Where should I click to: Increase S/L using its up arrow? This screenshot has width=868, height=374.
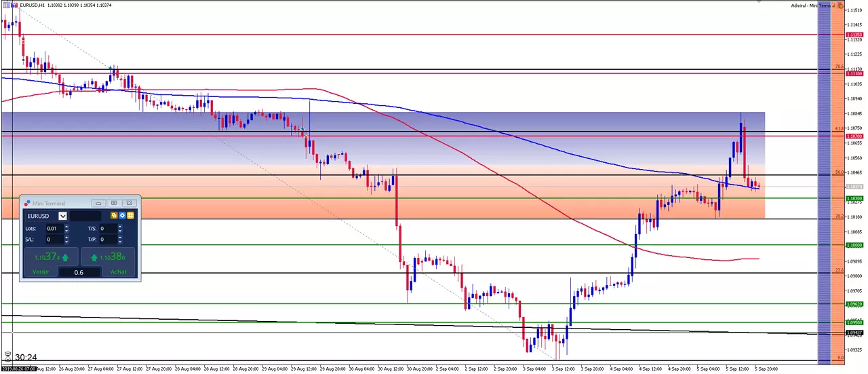(x=66, y=238)
